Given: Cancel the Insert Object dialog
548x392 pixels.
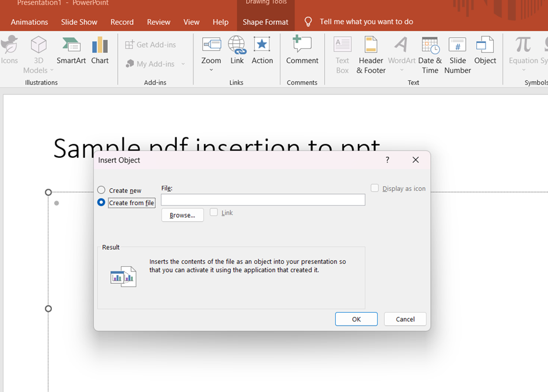Looking at the screenshot, I should (x=405, y=319).
